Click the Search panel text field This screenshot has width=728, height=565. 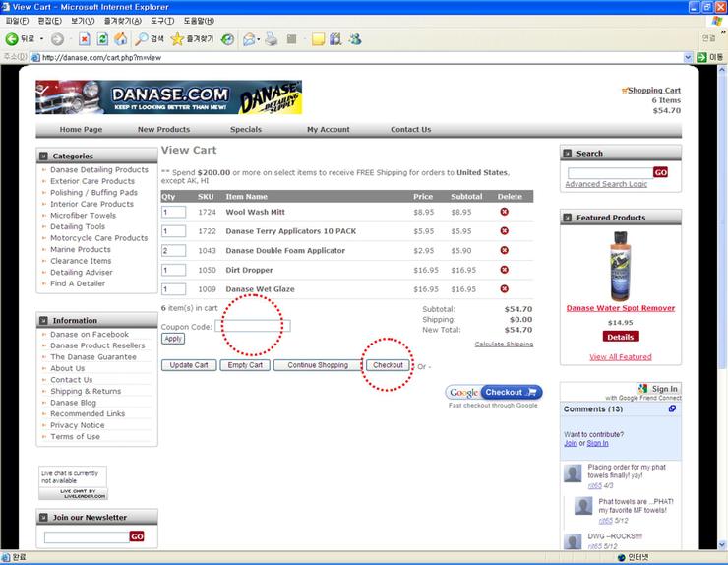pyautogui.click(x=610, y=173)
